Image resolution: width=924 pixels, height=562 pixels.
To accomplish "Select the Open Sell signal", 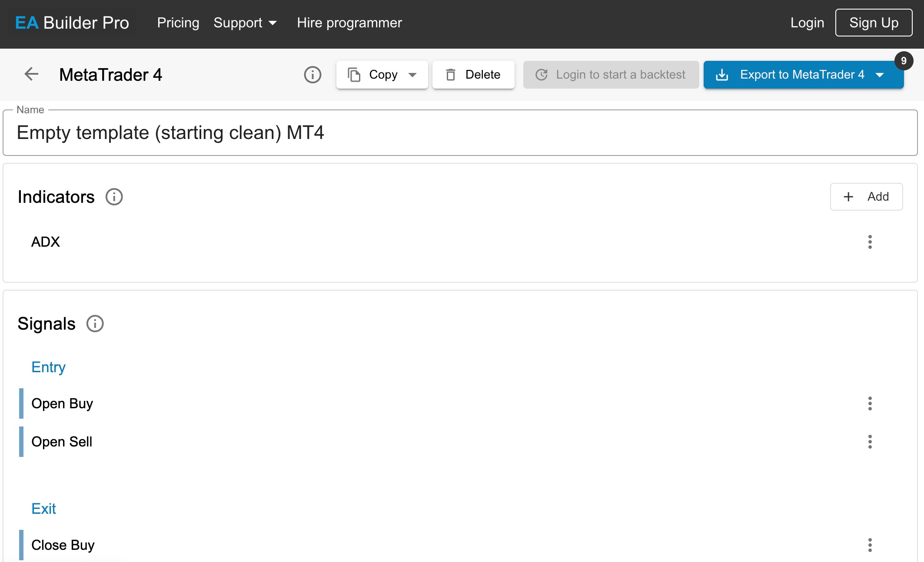I will pyautogui.click(x=460, y=442).
